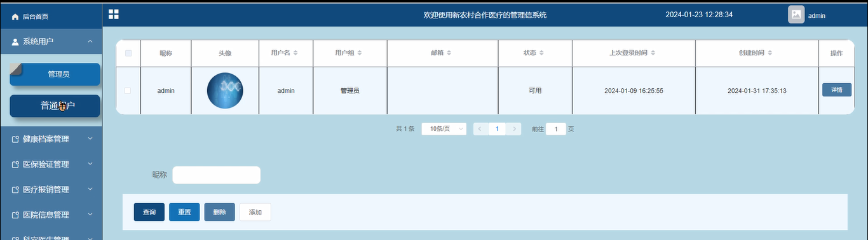
Task: Collapse the 系统用户 menu chevron
Action: 90,41
